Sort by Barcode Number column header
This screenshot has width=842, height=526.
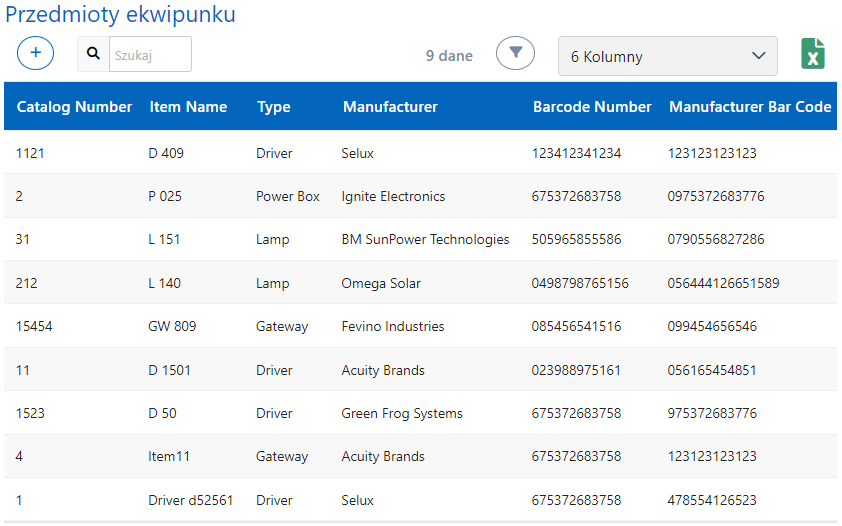(x=592, y=107)
